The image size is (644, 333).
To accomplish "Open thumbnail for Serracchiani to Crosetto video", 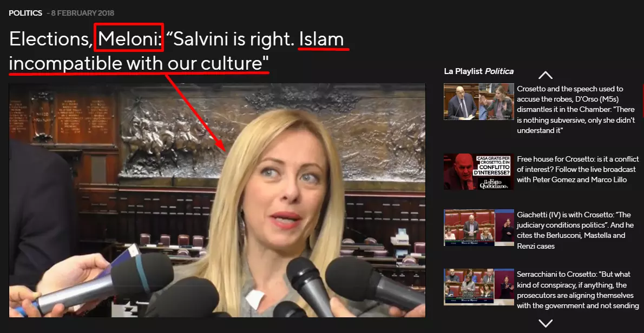I will pyautogui.click(x=478, y=287).
